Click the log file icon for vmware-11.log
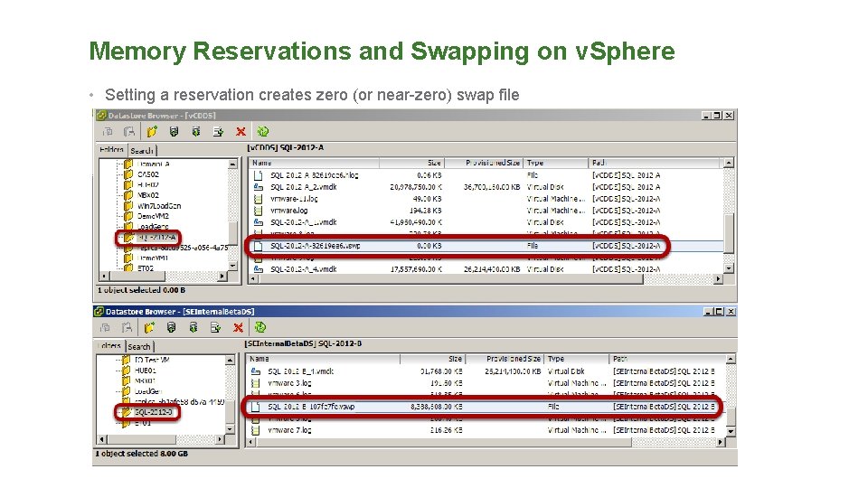 [258, 199]
